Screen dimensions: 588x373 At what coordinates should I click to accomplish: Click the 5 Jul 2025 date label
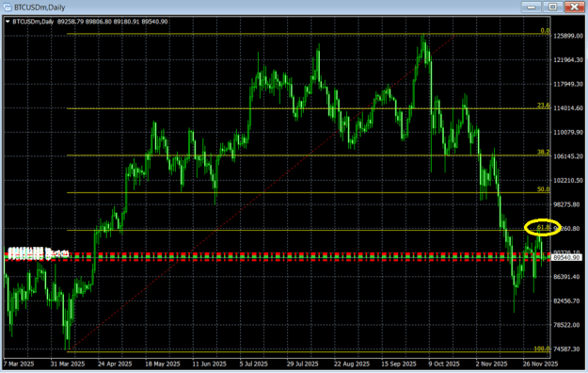click(x=253, y=364)
